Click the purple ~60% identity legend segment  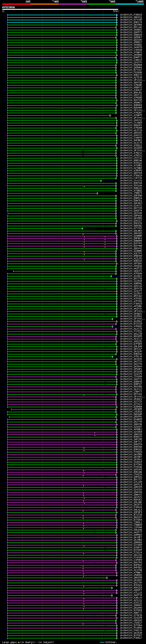(x=73, y=4)
